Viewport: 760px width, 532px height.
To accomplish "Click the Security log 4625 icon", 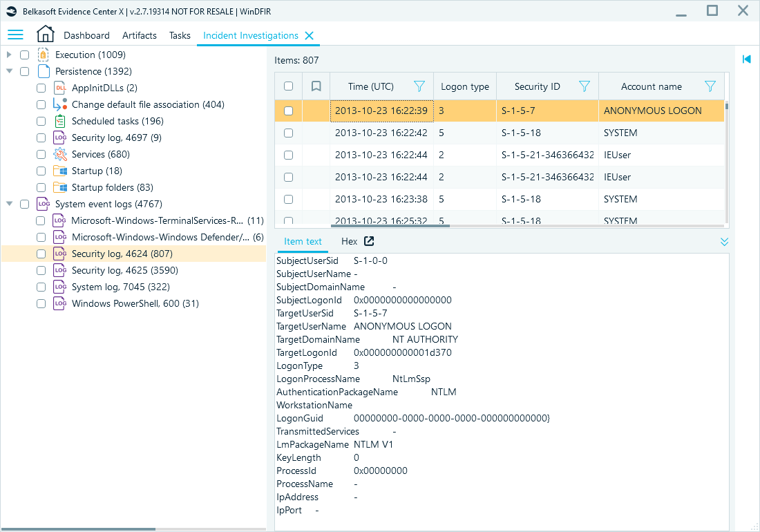I will pyautogui.click(x=60, y=270).
